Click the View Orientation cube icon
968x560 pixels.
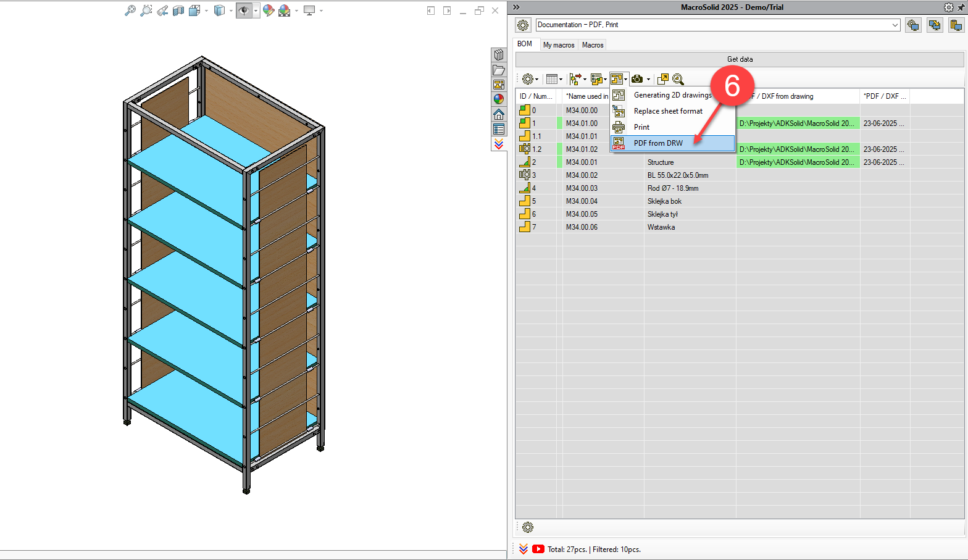coord(194,10)
